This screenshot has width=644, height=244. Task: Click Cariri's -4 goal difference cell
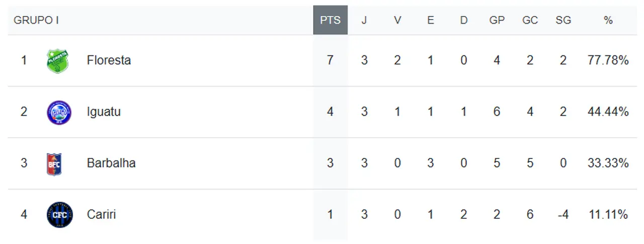563,214
